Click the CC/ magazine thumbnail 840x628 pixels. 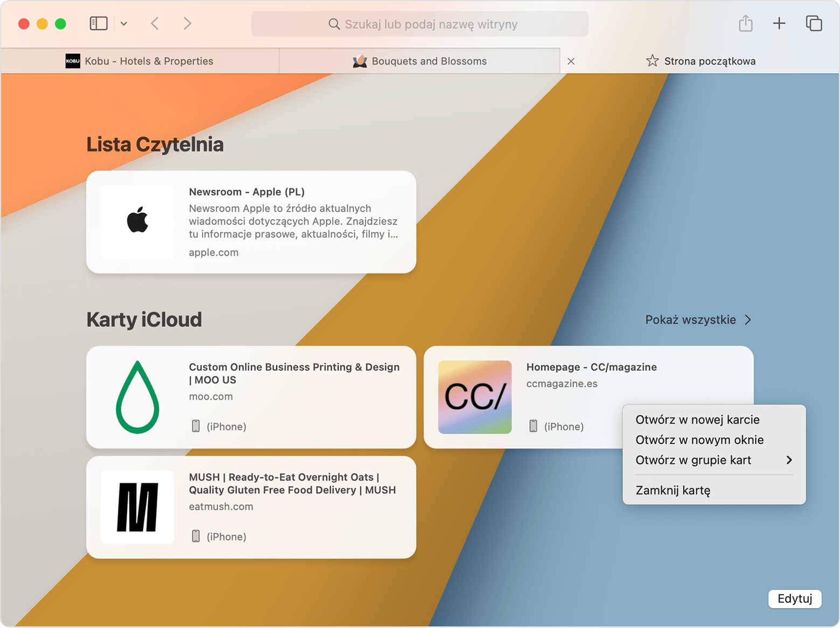coord(475,397)
